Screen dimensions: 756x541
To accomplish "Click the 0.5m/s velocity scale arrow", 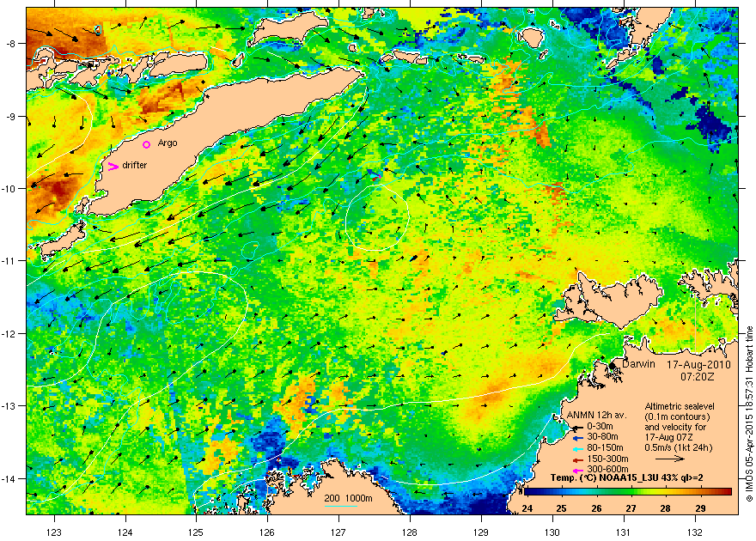I will point(671,459).
